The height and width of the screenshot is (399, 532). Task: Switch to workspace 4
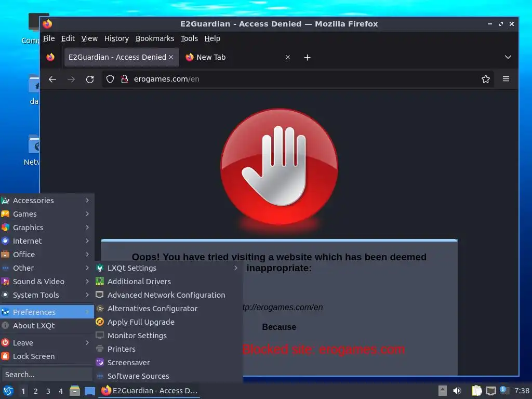point(61,391)
